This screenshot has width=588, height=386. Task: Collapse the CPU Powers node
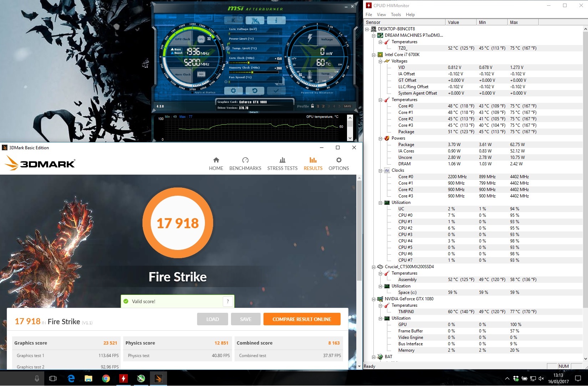point(380,138)
